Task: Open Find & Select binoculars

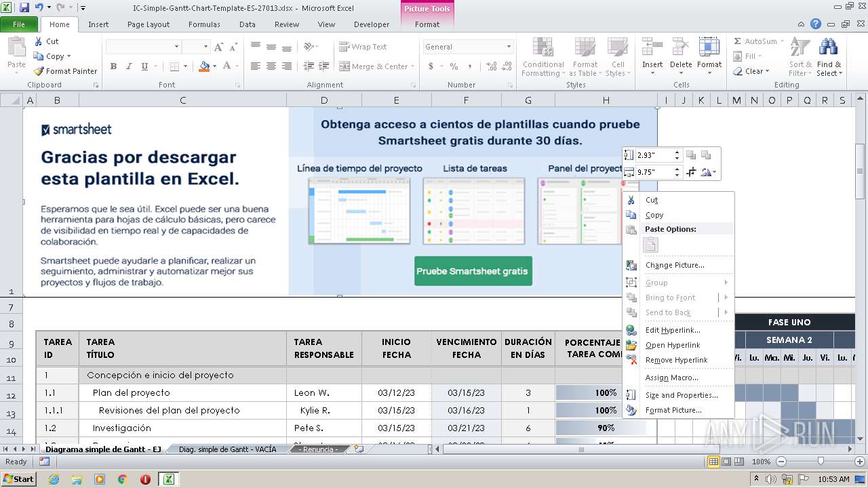Action: click(x=829, y=57)
